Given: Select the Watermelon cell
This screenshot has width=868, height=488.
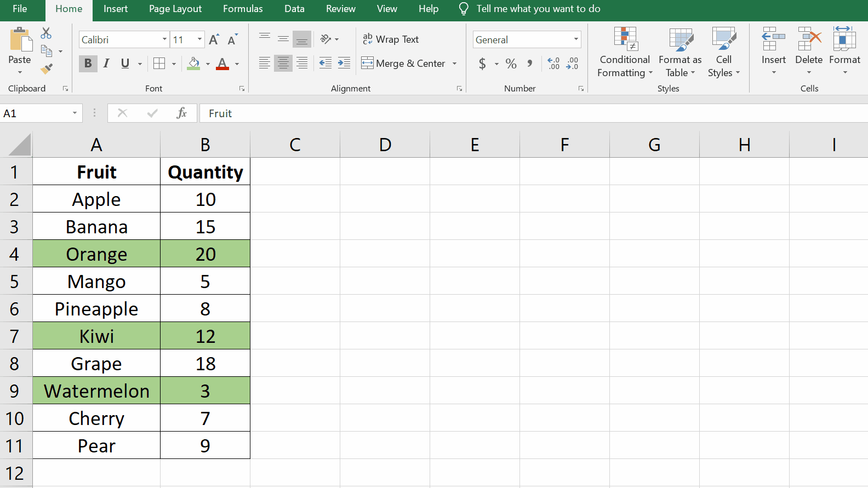Looking at the screenshot, I should 96,391.
